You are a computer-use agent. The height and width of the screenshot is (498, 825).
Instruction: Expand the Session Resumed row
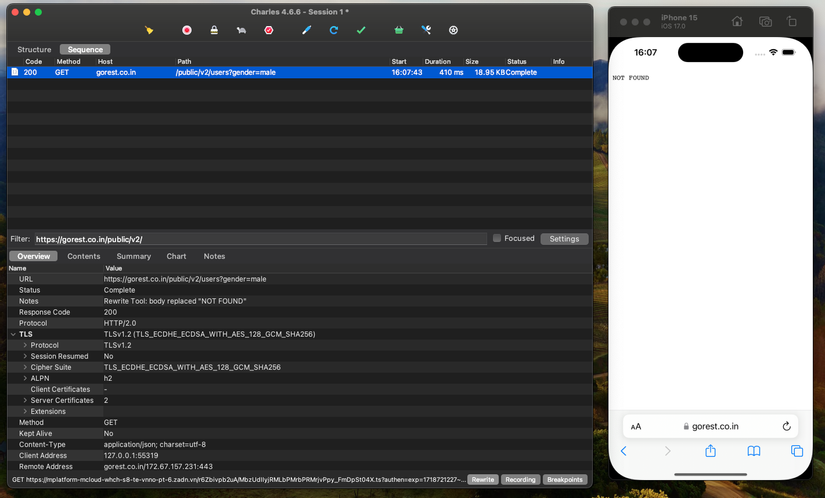pyautogui.click(x=25, y=356)
